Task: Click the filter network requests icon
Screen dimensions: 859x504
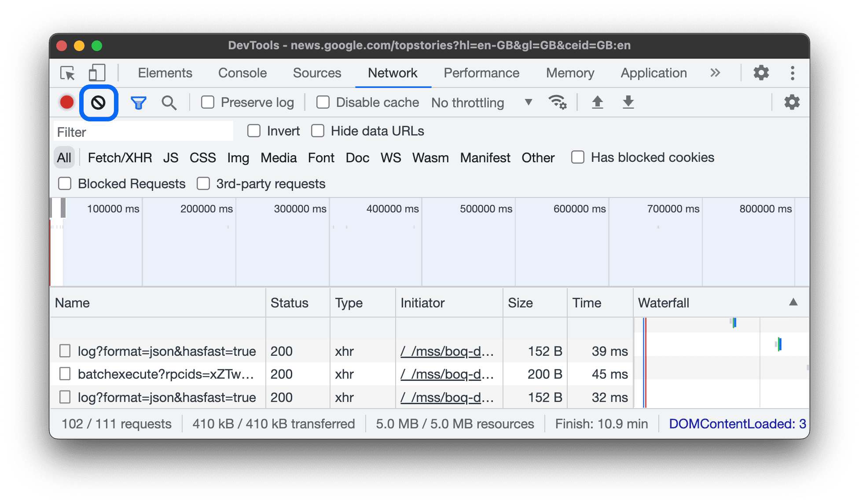Action: click(138, 102)
